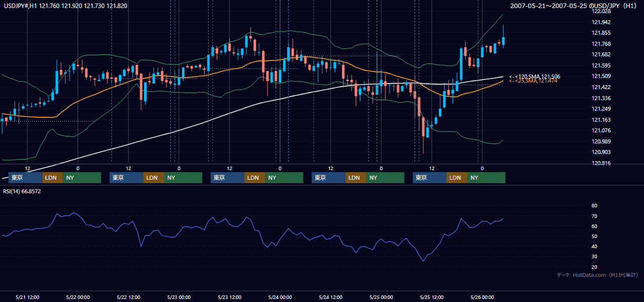
Task: Click price axis value 121.768
Action: (600, 44)
